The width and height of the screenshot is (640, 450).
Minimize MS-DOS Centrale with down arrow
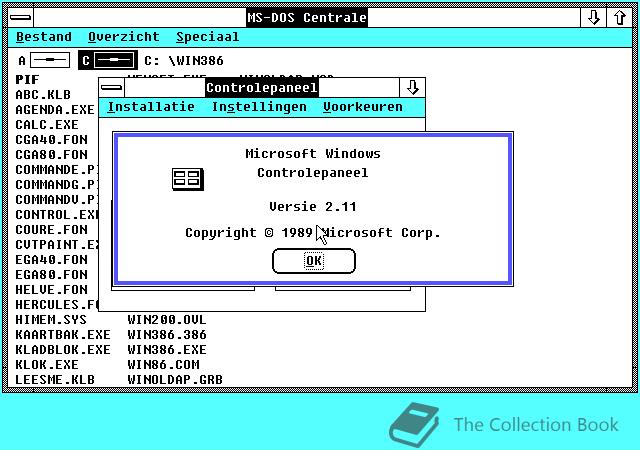pyautogui.click(x=593, y=18)
